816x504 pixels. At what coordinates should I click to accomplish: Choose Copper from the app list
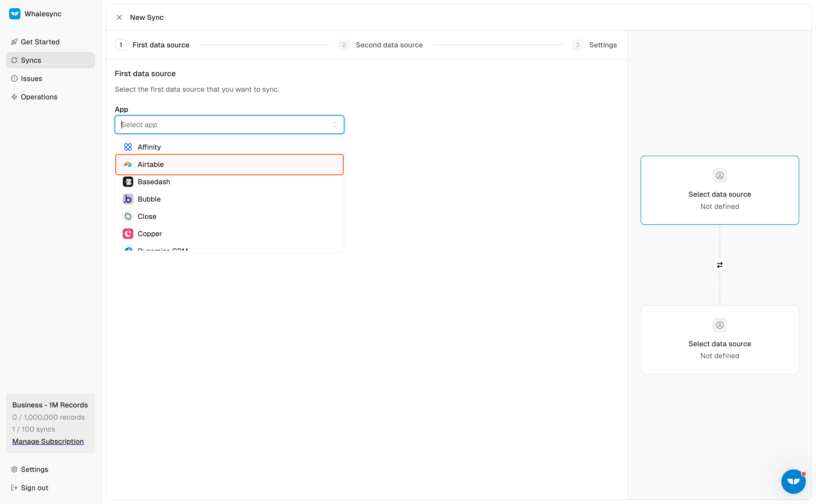pyautogui.click(x=229, y=234)
